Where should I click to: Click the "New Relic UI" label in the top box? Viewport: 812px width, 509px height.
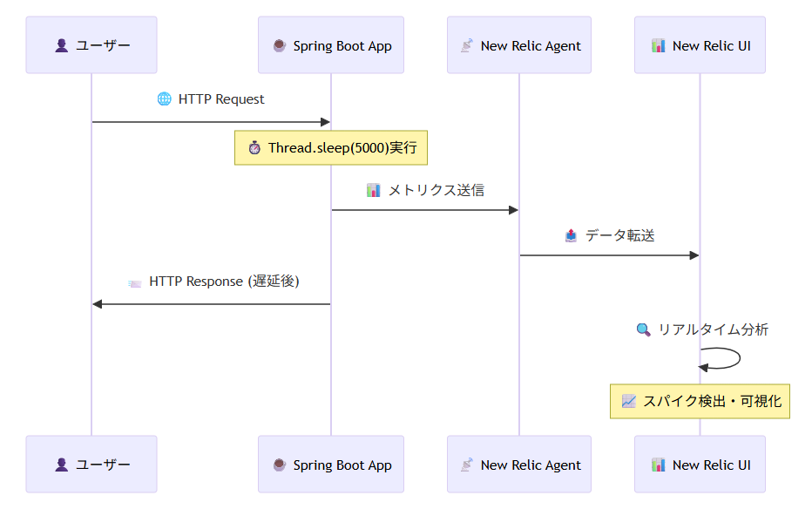coord(712,45)
